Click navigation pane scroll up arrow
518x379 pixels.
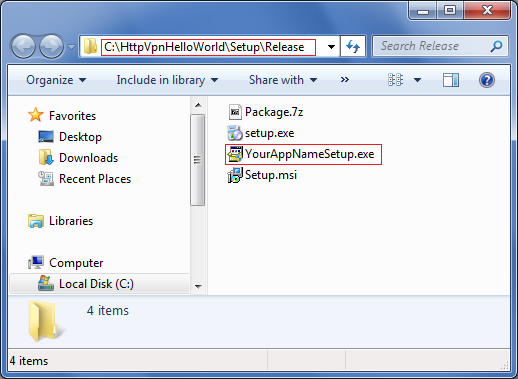click(198, 105)
